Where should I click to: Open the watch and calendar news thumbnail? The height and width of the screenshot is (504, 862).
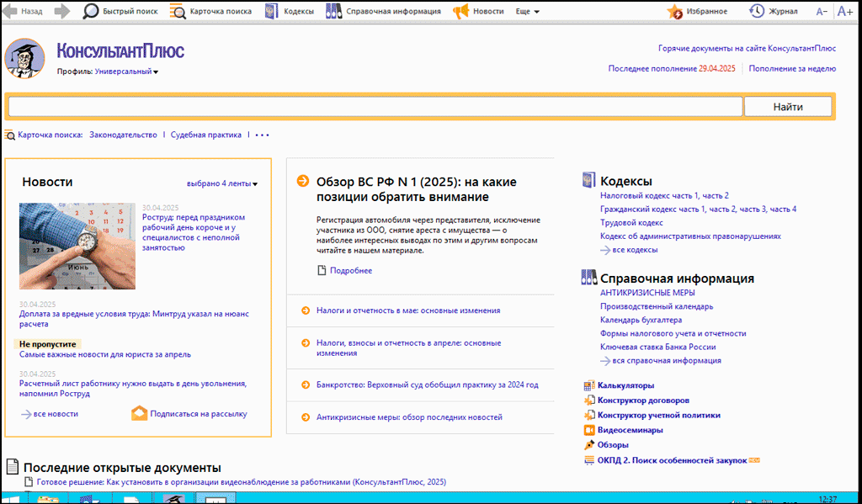click(77, 247)
